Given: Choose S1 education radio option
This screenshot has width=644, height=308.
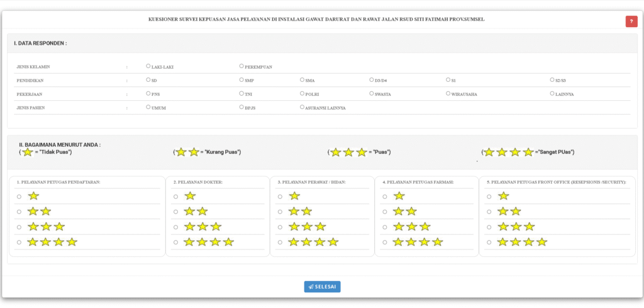Looking at the screenshot, I should [x=447, y=80].
